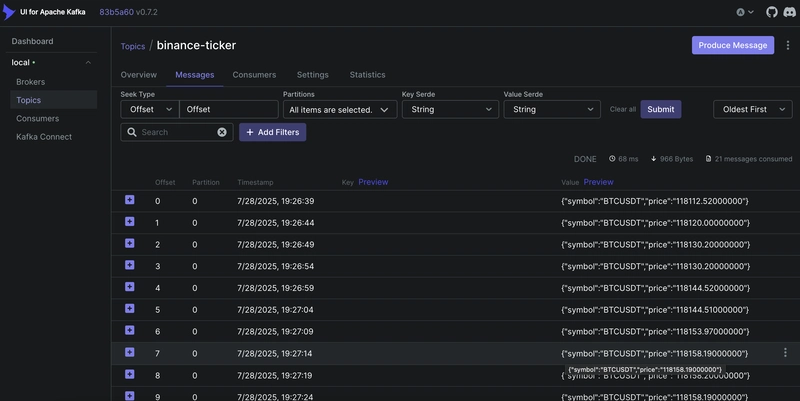800x401 pixels.
Task: Open Dashboard in the sidebar
Action: pyautogui.click(x=32, y=41)
